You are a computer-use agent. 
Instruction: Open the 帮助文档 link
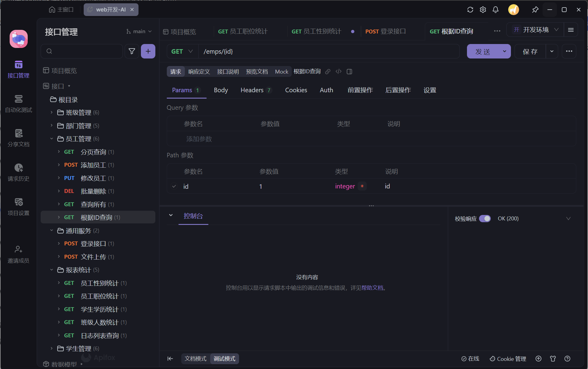pyautogui.click(x=372, y=288)
